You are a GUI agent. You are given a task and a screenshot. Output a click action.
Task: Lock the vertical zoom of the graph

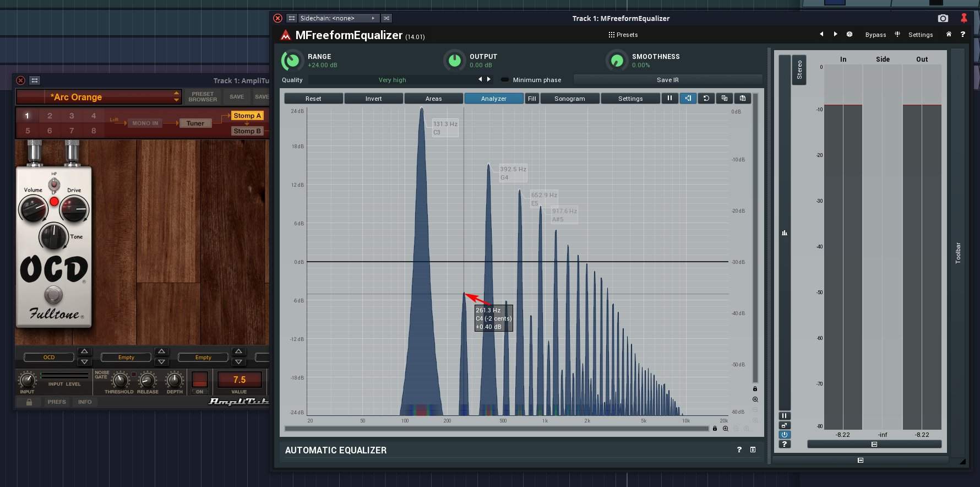[x=755, y=389]
